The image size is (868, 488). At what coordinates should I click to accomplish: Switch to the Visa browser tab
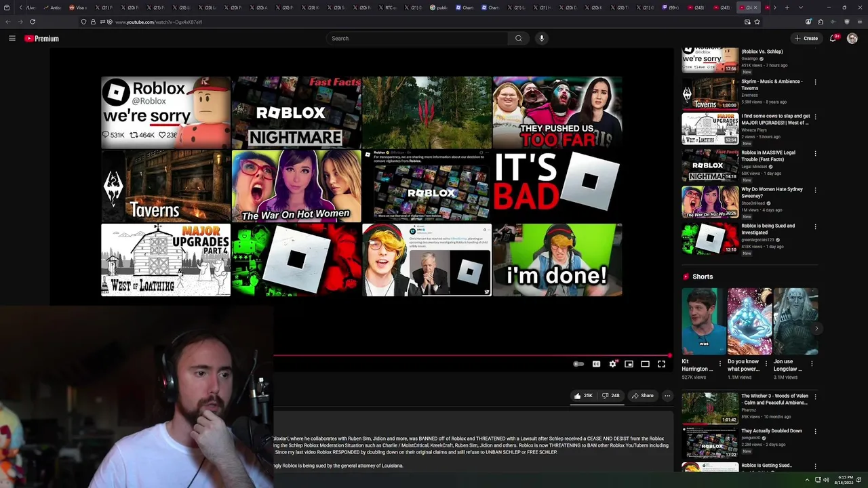pos(77,7)
